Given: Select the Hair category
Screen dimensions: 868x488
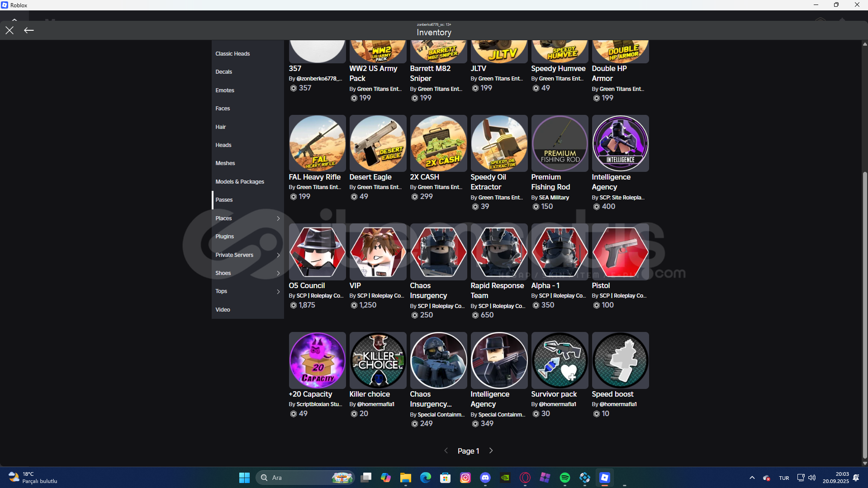Looking at the screenshot, I should coord(248,127).
